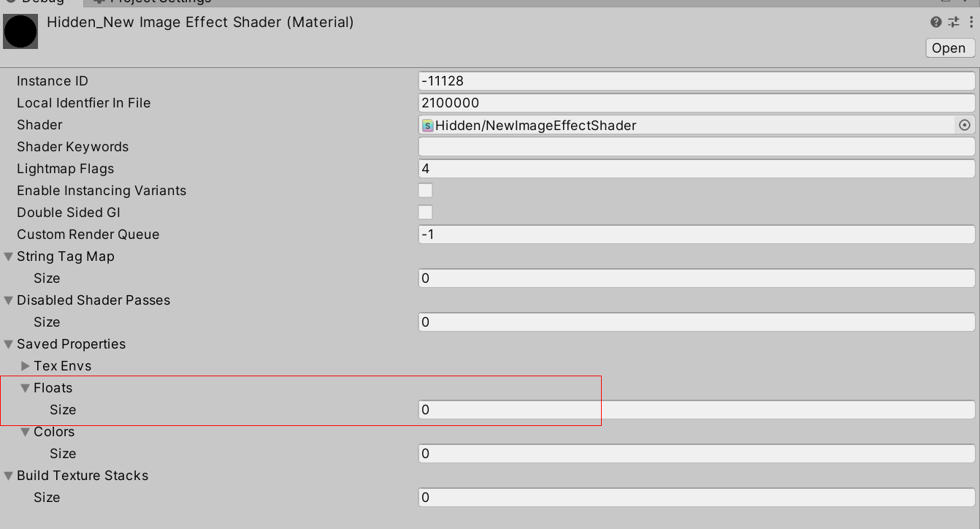Expand the Tex Envs entry
This screenshot has width=980, height=529.
25,365
